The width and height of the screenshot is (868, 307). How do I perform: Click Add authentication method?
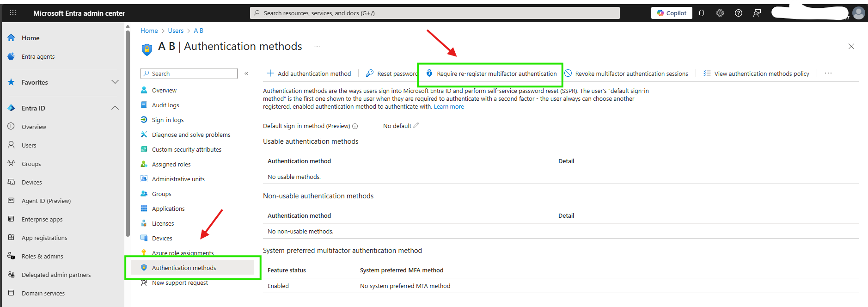[x=309, y=74]
